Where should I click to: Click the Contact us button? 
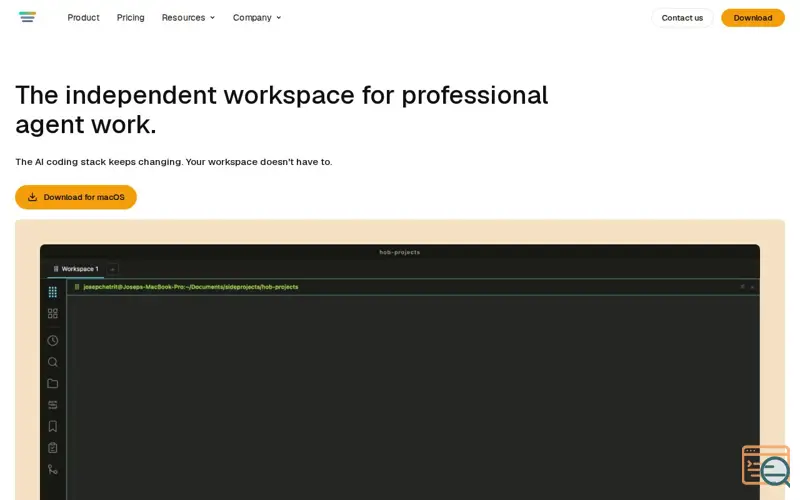(x=682, y=18)
